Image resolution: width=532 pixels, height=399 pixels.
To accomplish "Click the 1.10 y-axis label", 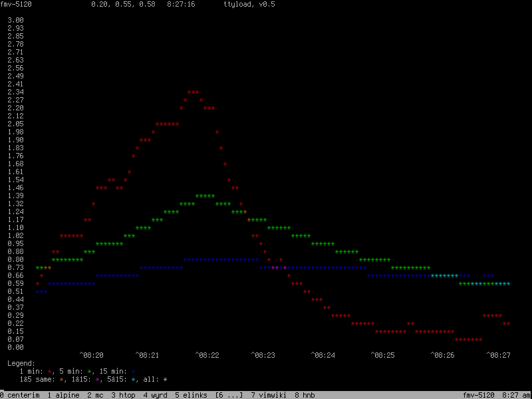I will click(15, 227).
